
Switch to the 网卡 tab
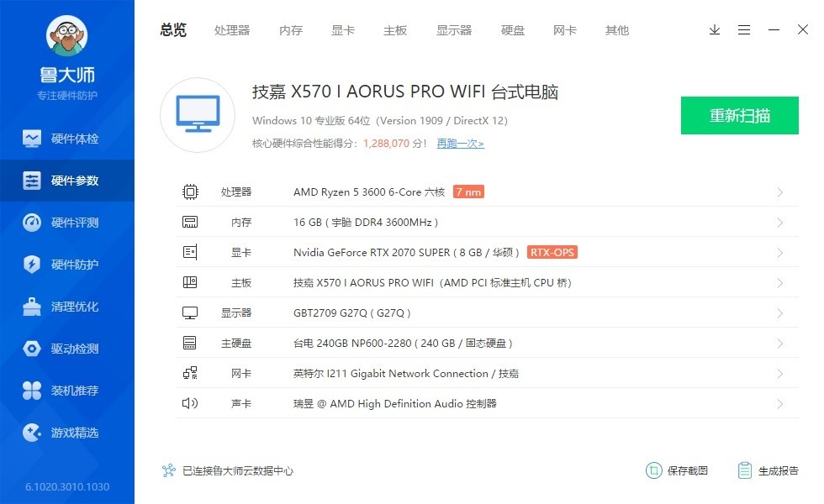click(x=564, y=30)
